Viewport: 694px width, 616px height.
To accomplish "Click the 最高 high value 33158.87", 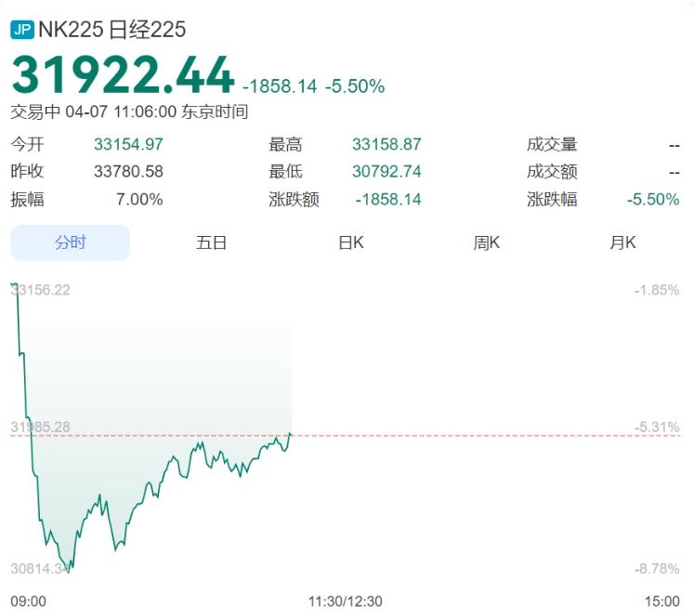I will coord(386,145).
